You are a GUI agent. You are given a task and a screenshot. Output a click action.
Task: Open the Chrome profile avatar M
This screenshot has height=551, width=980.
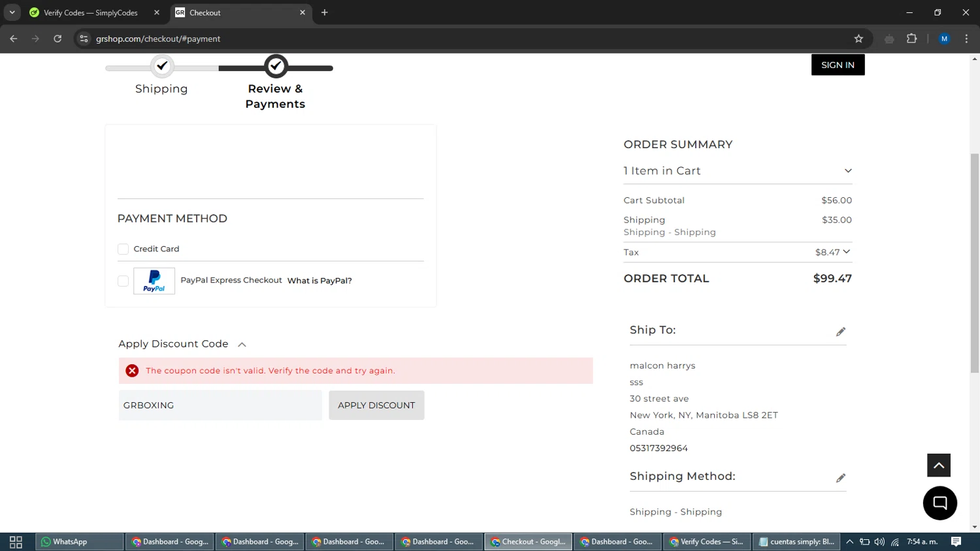pos(944,39)
